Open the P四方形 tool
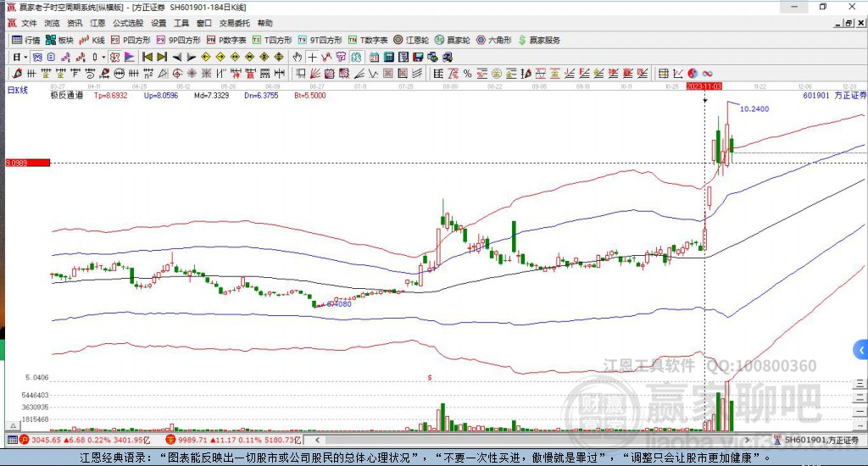Viewport: 868px width, 466px height. click(131, 40)
